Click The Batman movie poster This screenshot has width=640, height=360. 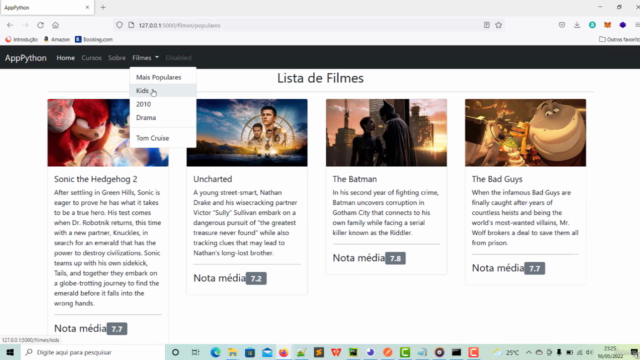pyautogui.click(x=386, y=133)
